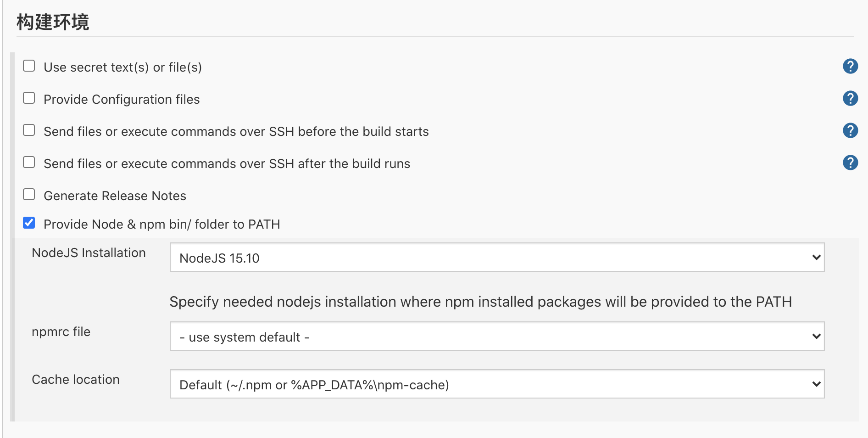Click the Generate Release Notes label
Viewport: 868px width, 438px height.
(115, 196)
